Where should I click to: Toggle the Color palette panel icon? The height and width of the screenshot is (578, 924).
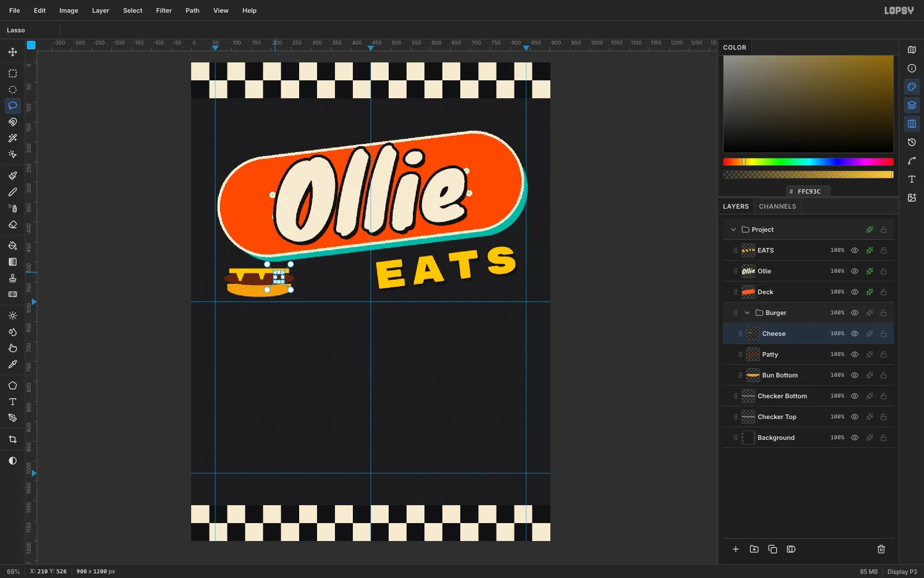(912, 87)
